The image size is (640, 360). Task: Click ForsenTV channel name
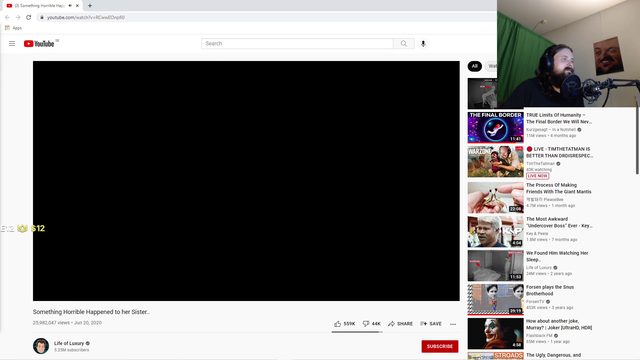[535, 302]
